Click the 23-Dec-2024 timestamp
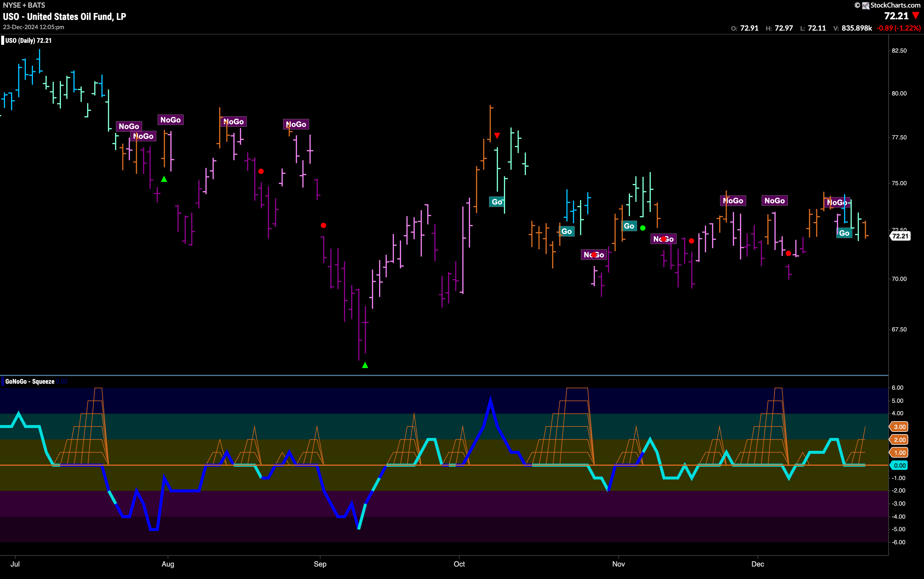The width and height of the screenshot is (924, 579). point(33,27)
